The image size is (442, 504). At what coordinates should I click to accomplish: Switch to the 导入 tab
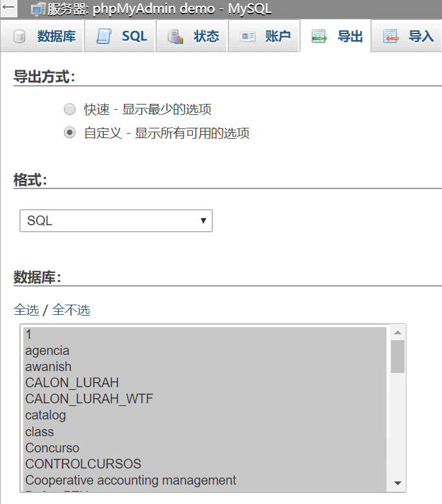pos(407,35)
